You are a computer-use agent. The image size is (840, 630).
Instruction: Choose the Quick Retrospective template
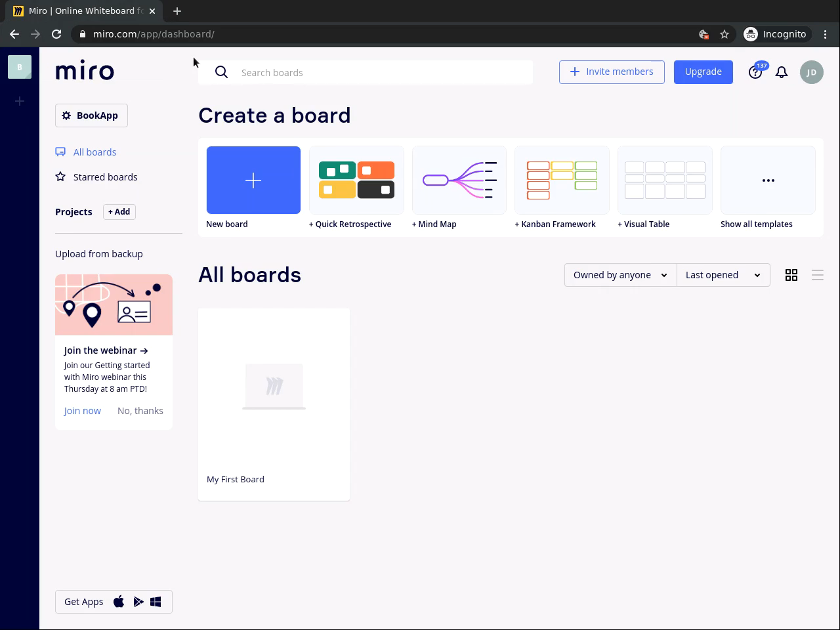[356, 180]
